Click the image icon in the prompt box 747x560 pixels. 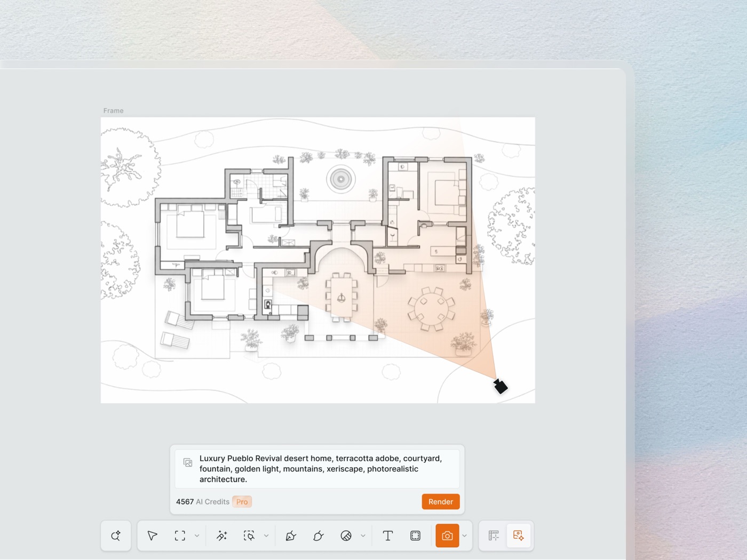(188, 462)
